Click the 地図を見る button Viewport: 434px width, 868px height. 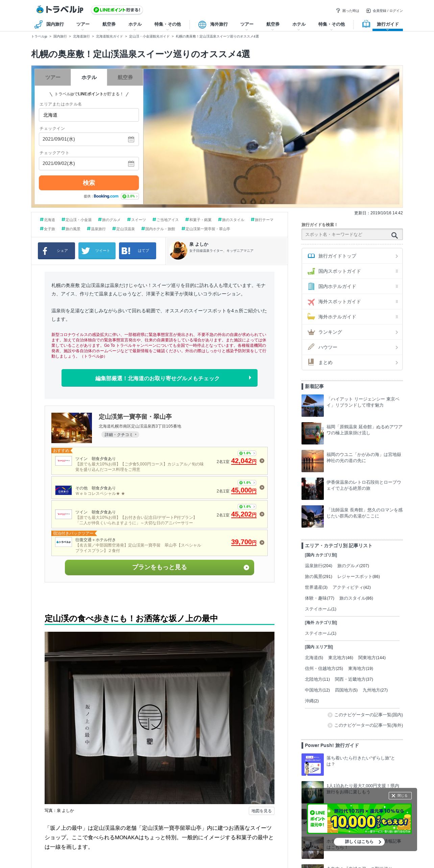coord(261,811)
